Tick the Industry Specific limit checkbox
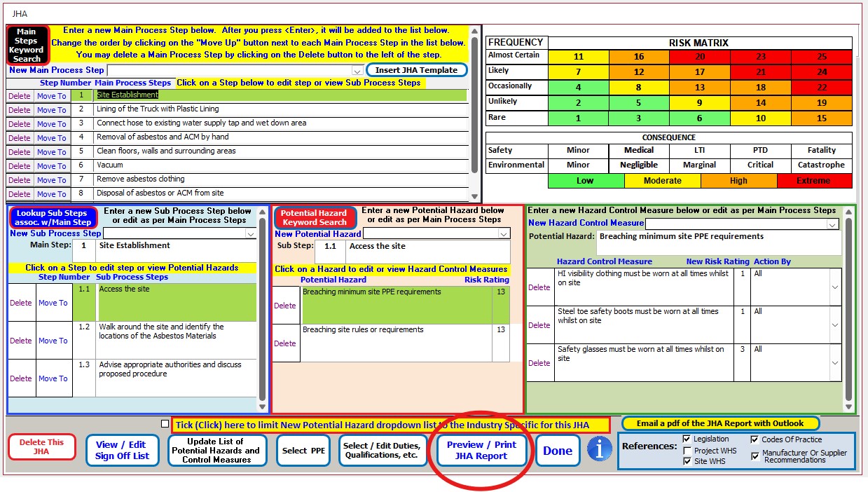The height and width of the screenshot is (492, 868). pos(165,424)
